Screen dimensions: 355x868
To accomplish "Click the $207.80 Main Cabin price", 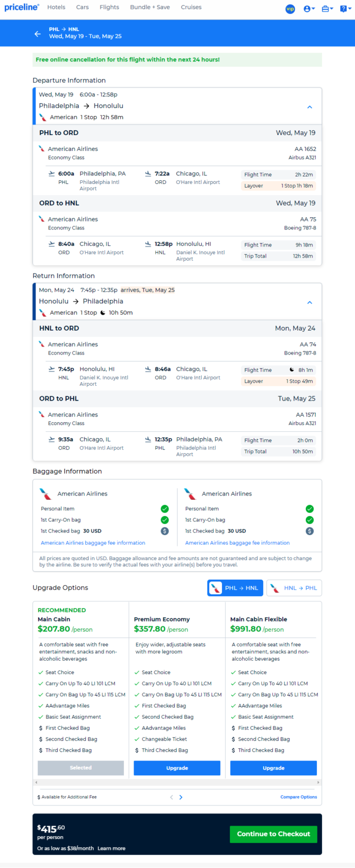I will 54,629.
